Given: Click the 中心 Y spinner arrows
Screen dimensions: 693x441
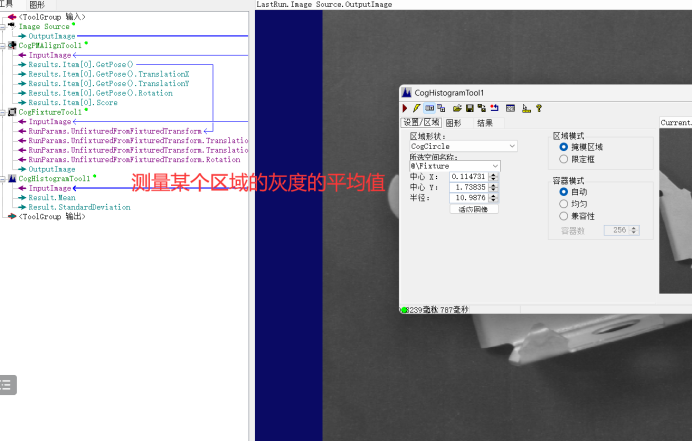Looking at the screenshot, I should (x=494, y=187).
